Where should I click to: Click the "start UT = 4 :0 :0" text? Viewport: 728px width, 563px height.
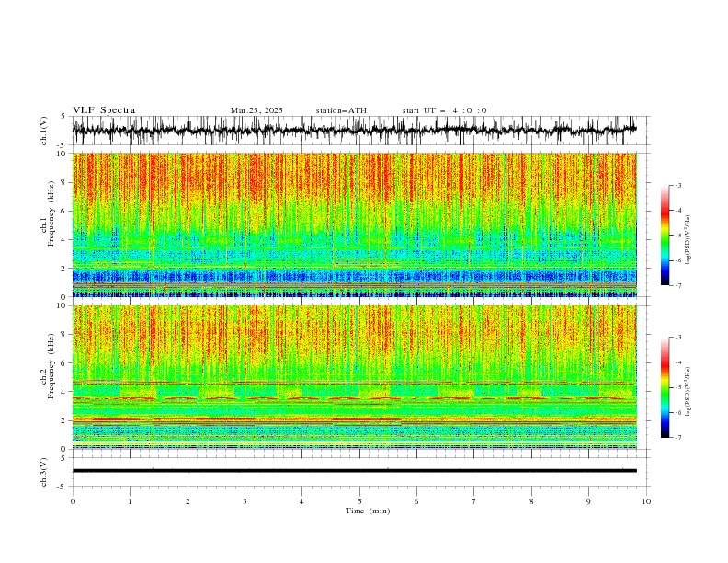point(444,110)
